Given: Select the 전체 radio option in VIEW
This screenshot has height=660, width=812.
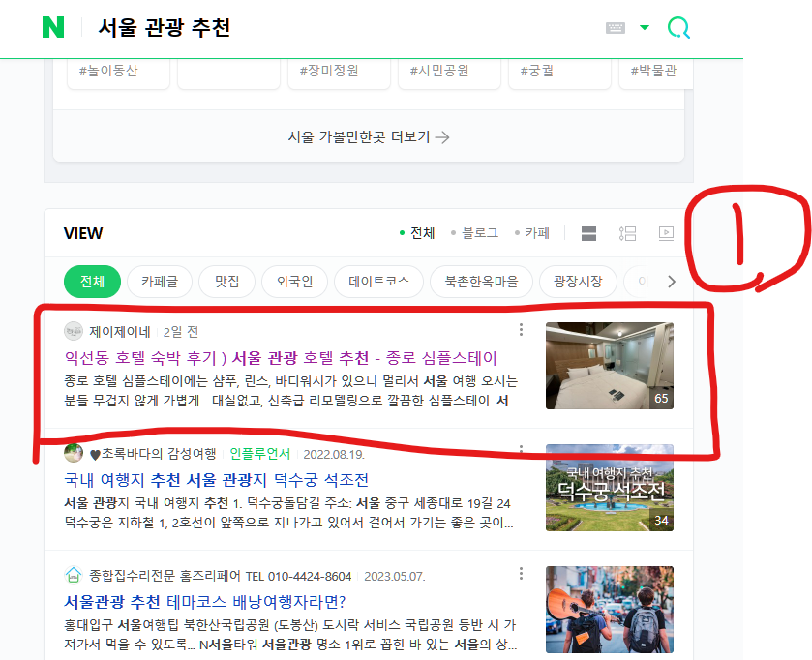Looking at the screenshot, I should click(417, 233).
